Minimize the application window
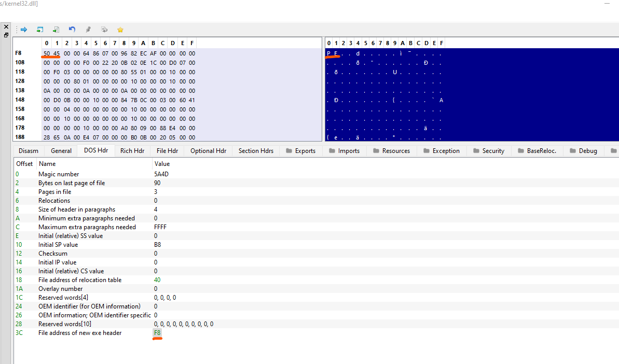Image resolution: width=619 pixels, height=364 pixels. point(607,3)
